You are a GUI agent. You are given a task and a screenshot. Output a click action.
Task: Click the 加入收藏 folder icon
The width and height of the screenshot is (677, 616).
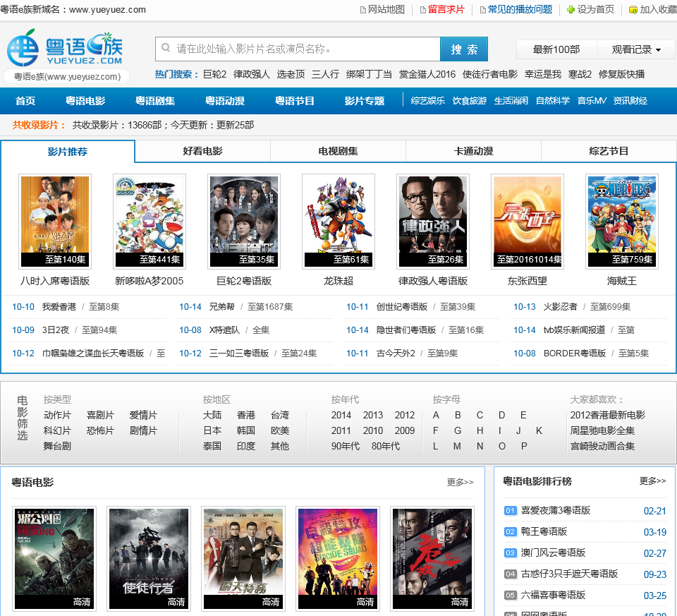[633, 10]
